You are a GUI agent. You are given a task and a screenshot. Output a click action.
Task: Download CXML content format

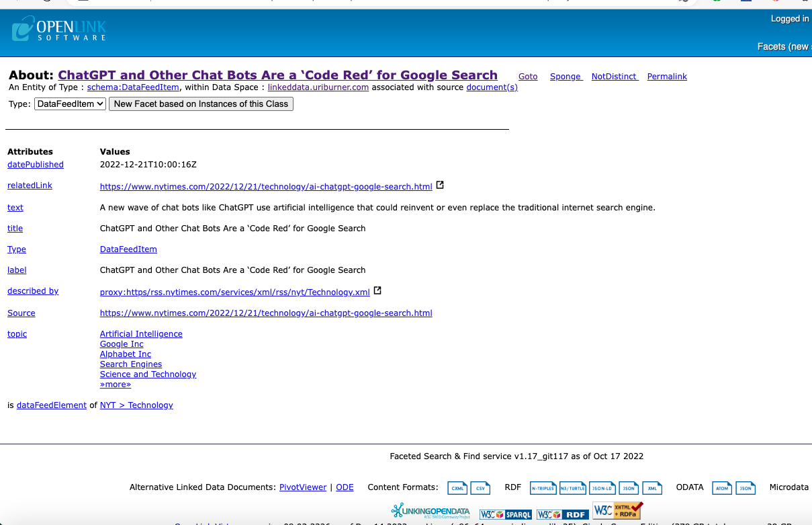point(458,488)
